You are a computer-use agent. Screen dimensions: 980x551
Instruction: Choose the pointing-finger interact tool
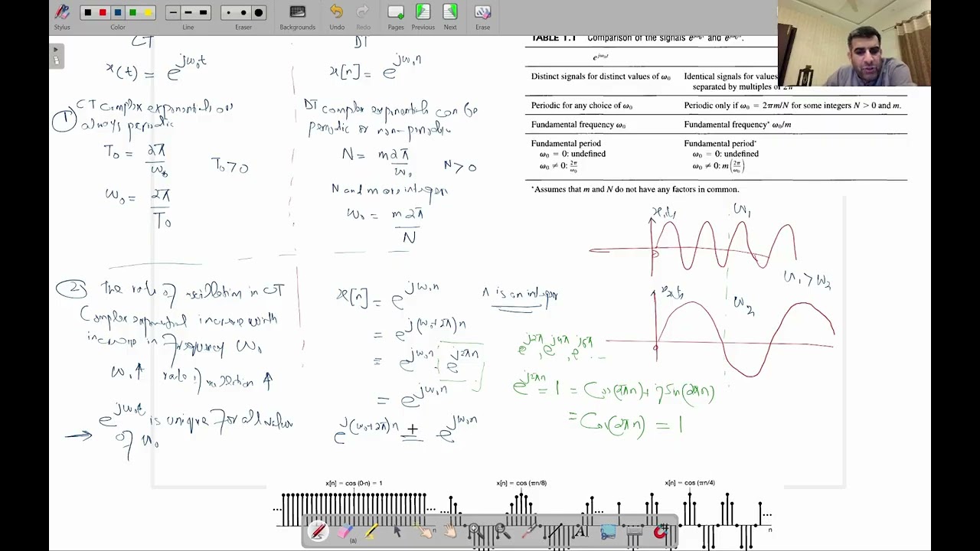tap(423, 531)
